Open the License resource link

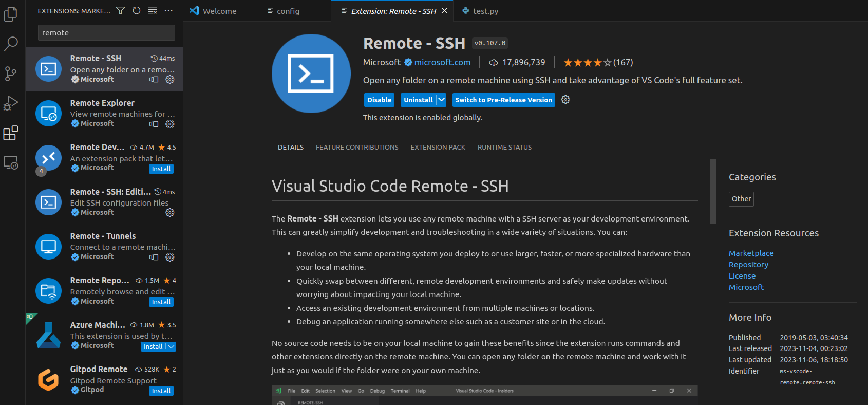click(742, 276)
